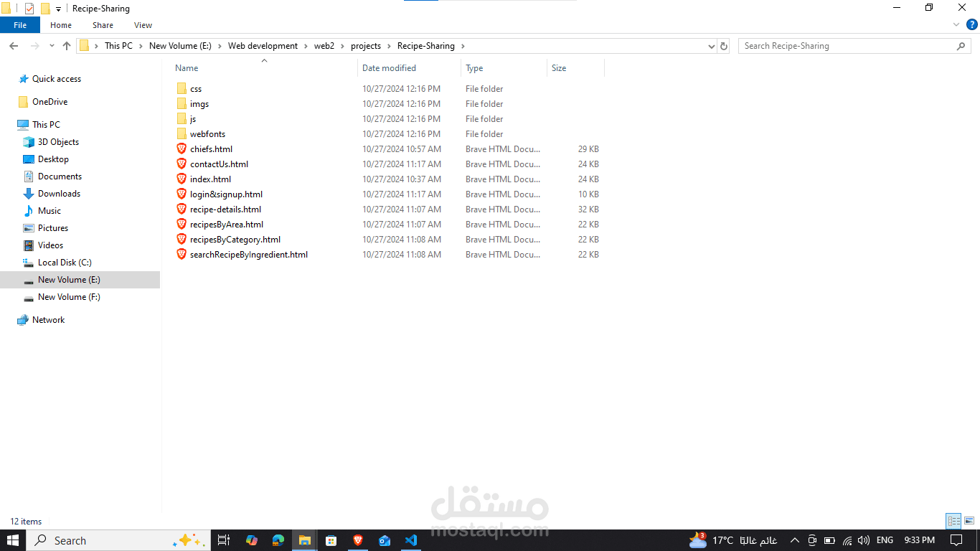Switch to the Details view layout
The image size is (980, 551).
click(x=953, y=522)
